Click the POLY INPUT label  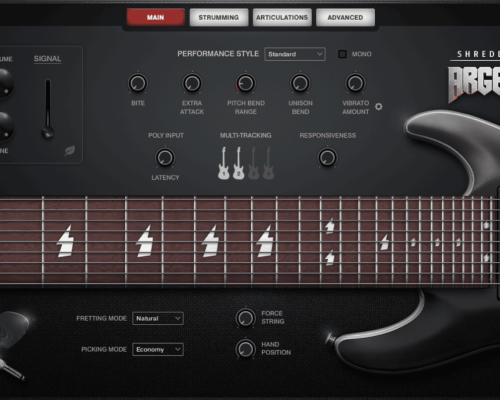pyautogui.click(x=166, y=135)
